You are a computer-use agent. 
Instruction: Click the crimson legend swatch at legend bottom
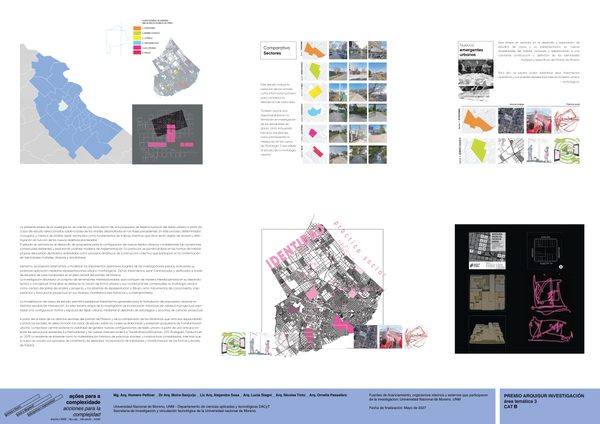(137, 53)
